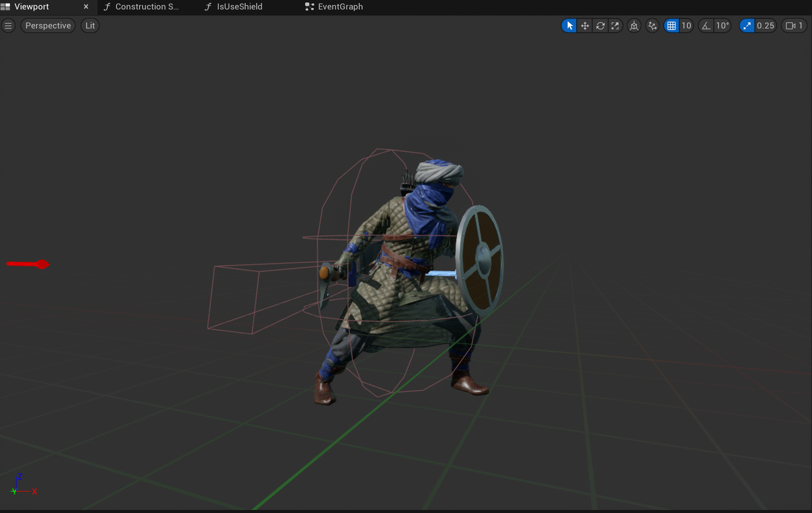Close the Viewport tab
Screen dimensions: 812x513
(x=86, y=6)
